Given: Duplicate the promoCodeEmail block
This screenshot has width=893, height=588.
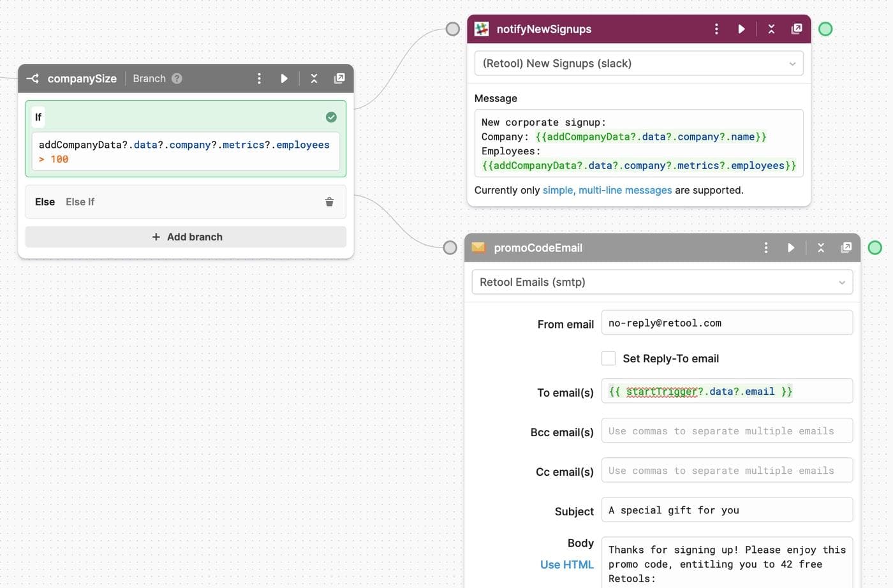Looking at the screenshot, I should click(x=846, y=247).
